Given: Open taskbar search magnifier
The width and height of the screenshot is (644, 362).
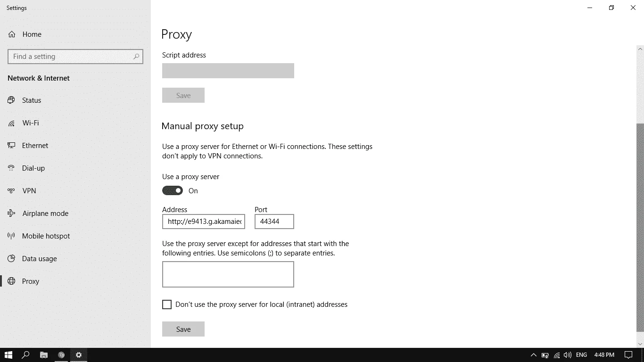Looking at the screenshot, I should point(26,355).
